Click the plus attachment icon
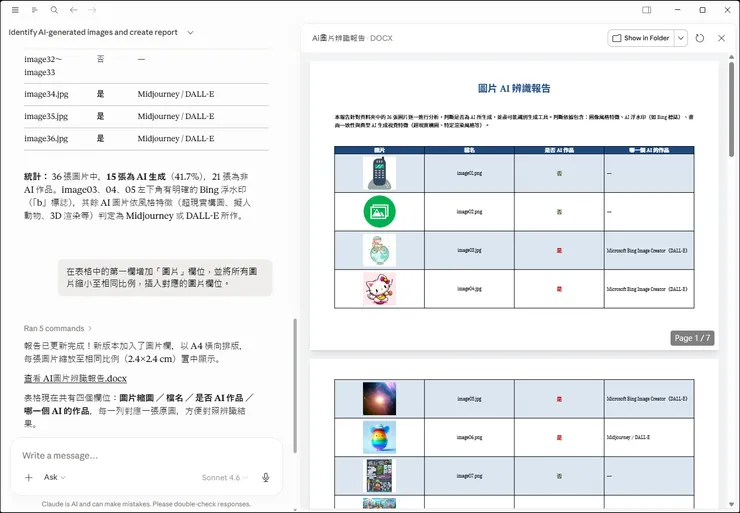Screen dimensions: 740x513 coord(28,478)
